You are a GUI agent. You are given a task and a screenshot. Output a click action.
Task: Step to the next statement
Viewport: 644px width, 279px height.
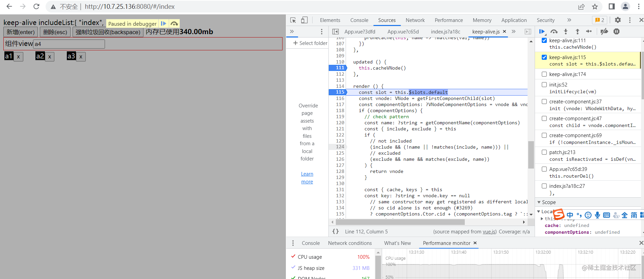(x=589, y=31)
